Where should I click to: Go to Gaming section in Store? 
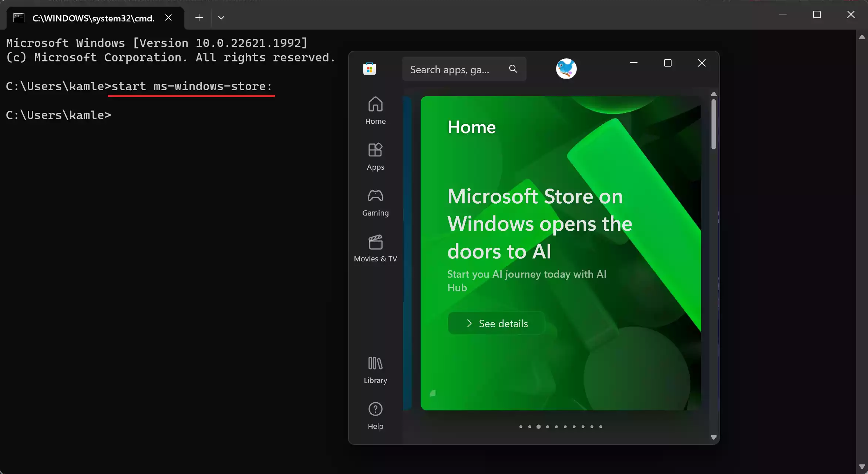(x=375, y=202)
